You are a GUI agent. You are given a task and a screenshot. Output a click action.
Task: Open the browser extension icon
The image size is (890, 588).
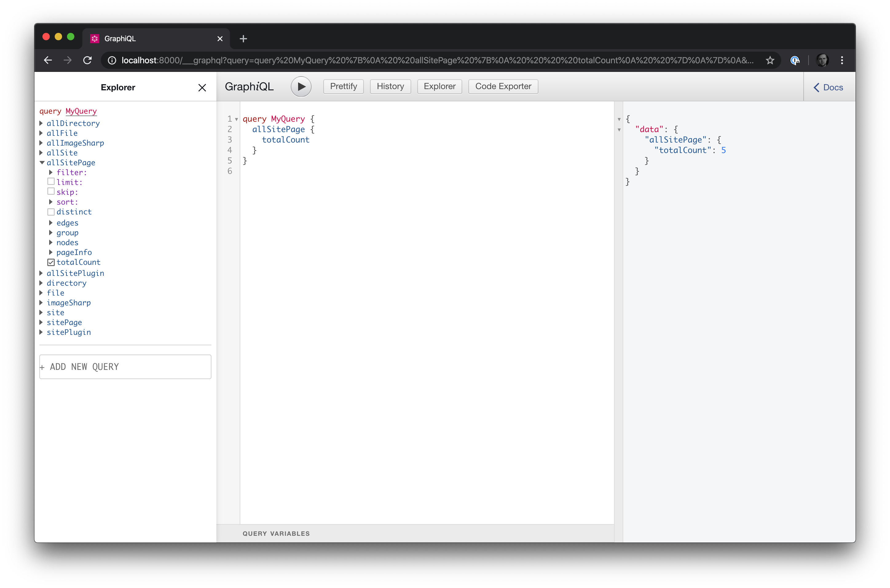795,60
